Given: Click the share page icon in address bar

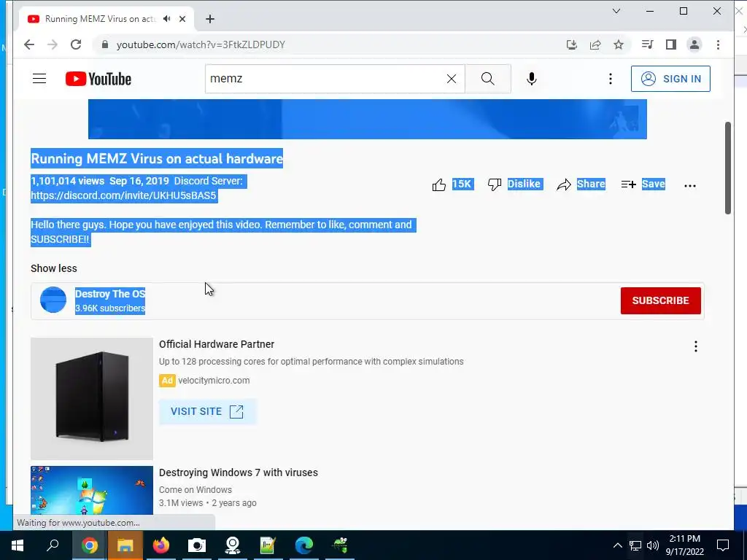Looking at the screenshot, I should tap(595, 44).
